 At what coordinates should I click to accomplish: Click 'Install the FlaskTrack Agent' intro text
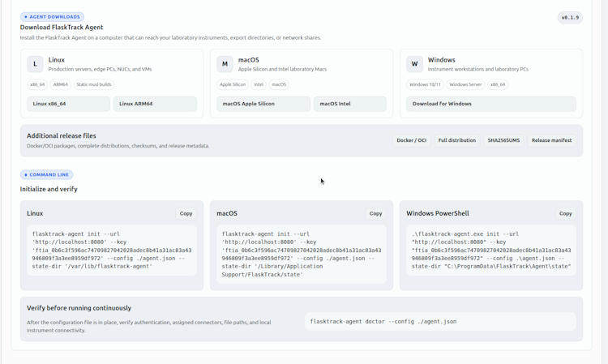(170, 38)
